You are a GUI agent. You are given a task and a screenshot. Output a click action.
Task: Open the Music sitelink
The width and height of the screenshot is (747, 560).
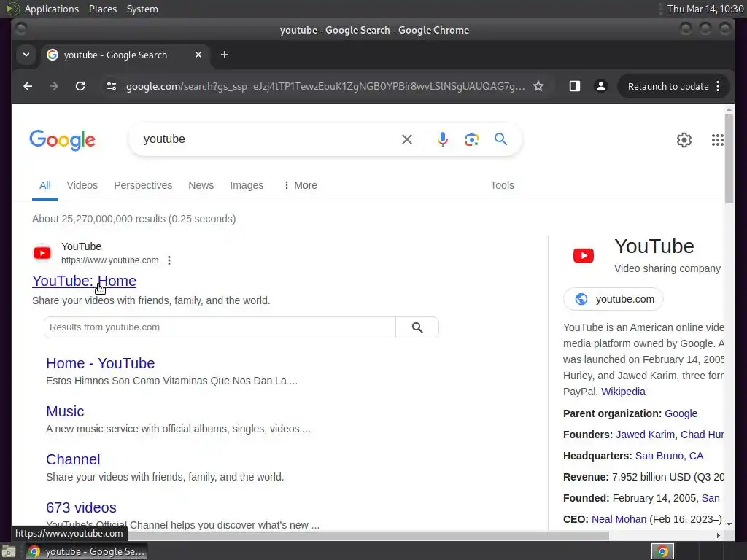(65, 411)
